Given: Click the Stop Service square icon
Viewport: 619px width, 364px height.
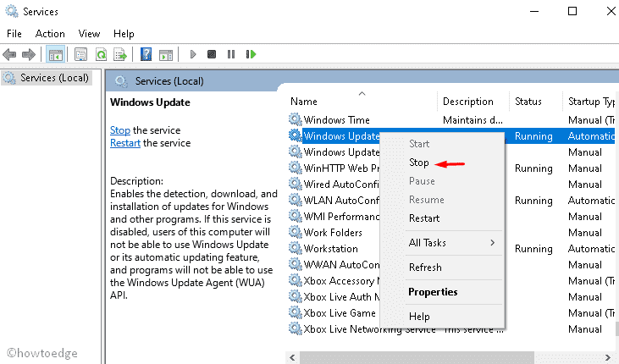Looking at the screenshot, I should (x=212, y=54).
